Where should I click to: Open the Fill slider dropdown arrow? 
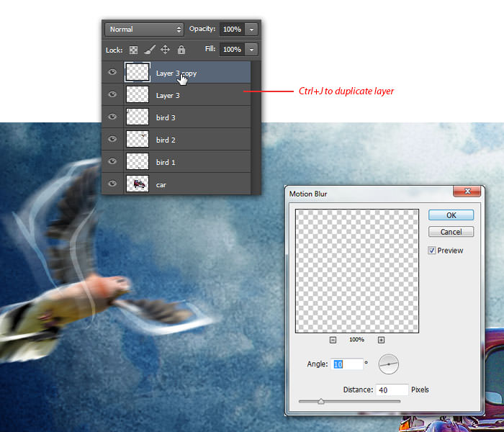point(252,50)
